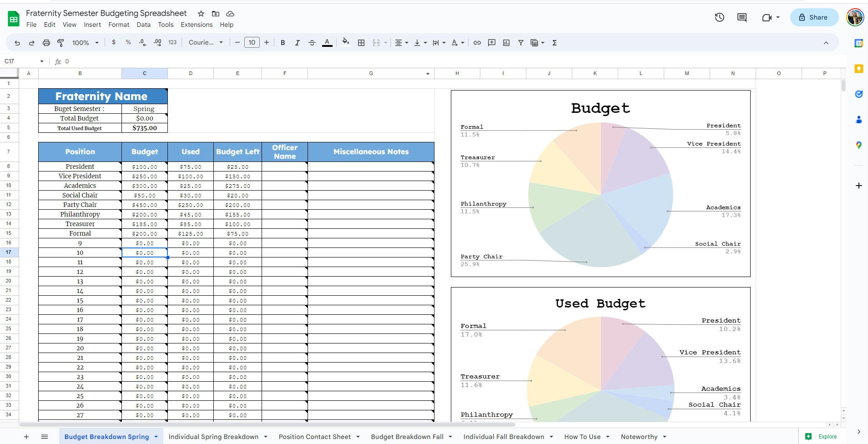Screen dimensions: 868x444
Task: Format as percent
Action: click(x=128, y=42)
